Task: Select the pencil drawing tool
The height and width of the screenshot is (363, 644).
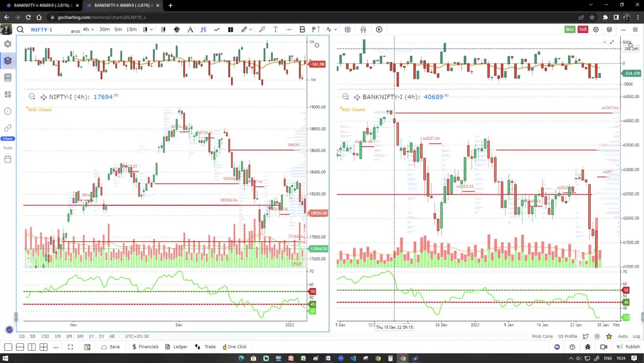Action: coord(244,29)
